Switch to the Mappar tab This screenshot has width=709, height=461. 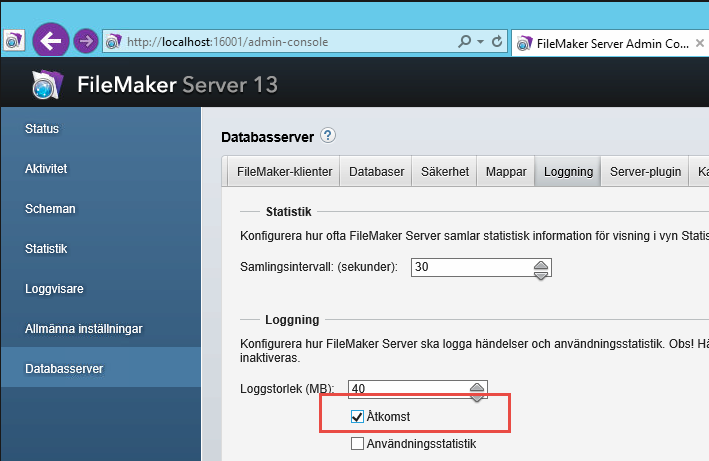point(506,172)
